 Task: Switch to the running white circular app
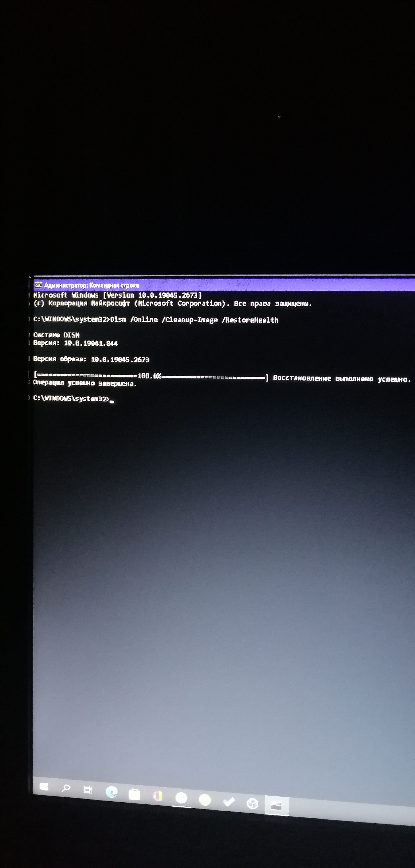(x=181, y=798)
